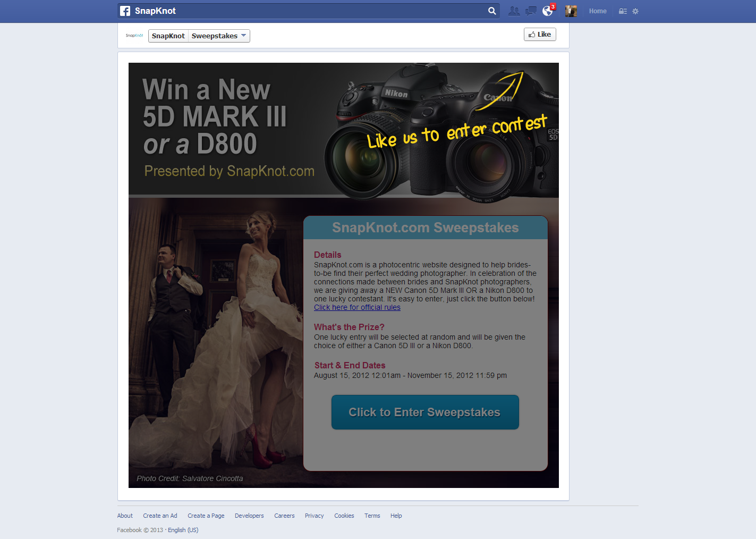
Task: Open the account settings gear icon
Action: 635,11
